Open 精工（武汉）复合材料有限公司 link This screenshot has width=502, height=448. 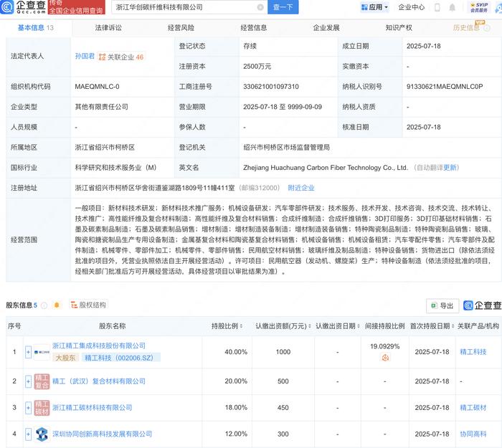(x=99, y=381)
